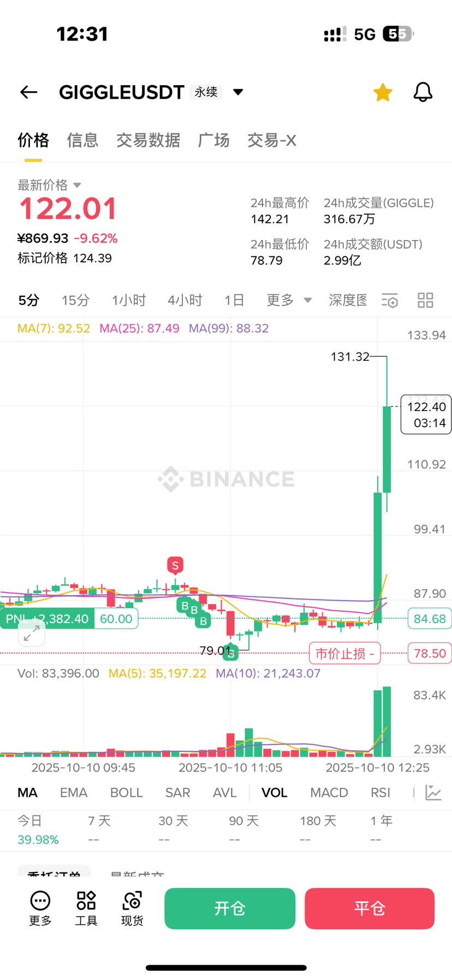
Task: Tap the red 平仓 button
Action: point(370,909)
